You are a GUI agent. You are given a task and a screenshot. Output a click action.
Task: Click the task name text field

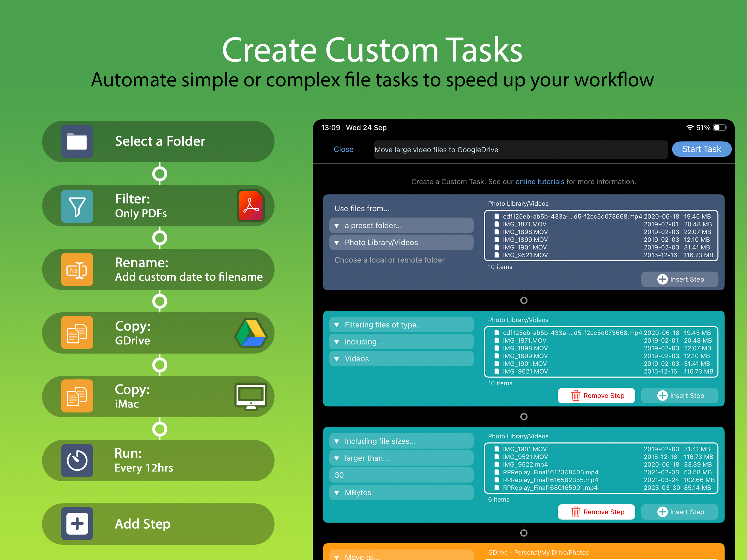point(520,150)
